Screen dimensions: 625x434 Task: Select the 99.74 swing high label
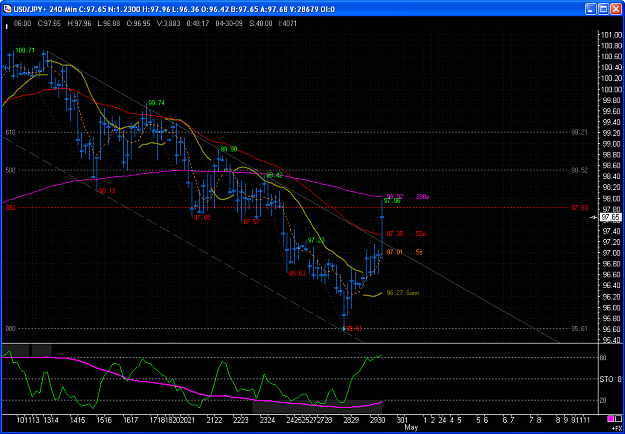tap(156, 103)
